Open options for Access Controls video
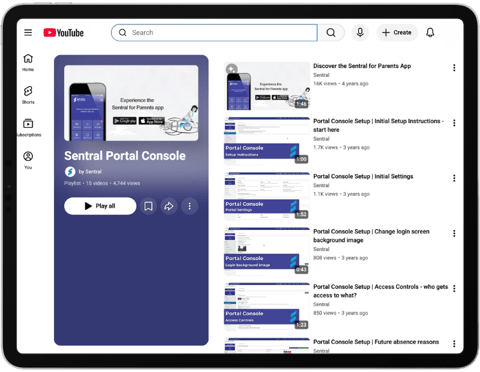 454,289
